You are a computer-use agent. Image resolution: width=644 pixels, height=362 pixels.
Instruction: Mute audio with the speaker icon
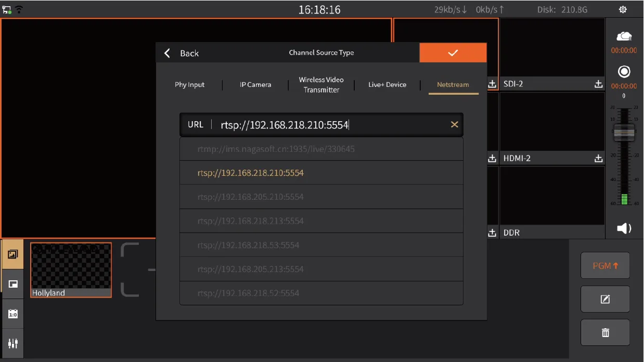click(x=624, y=228)
